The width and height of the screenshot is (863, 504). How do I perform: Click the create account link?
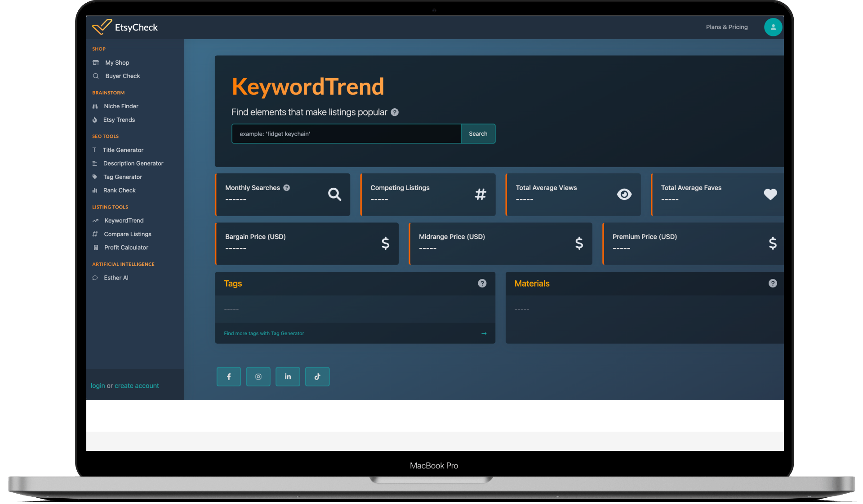[137, 386]
